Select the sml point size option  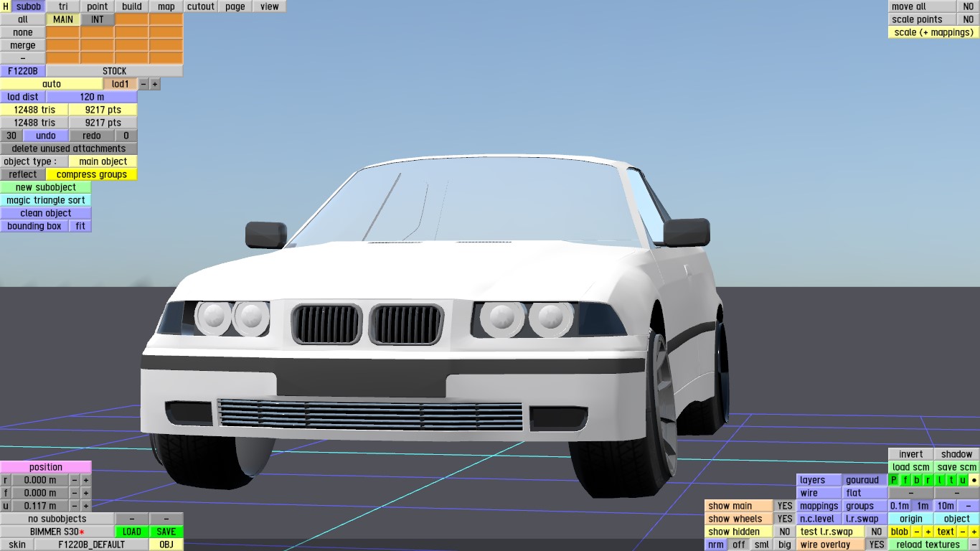pos(762,545)
